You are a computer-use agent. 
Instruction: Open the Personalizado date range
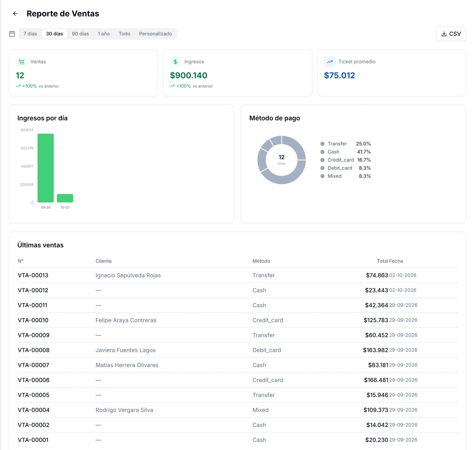[x=156, y=34]
